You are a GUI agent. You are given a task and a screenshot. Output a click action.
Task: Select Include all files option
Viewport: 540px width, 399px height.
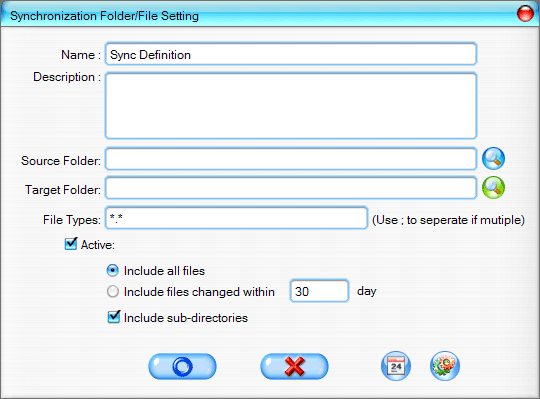click(113, 271)
